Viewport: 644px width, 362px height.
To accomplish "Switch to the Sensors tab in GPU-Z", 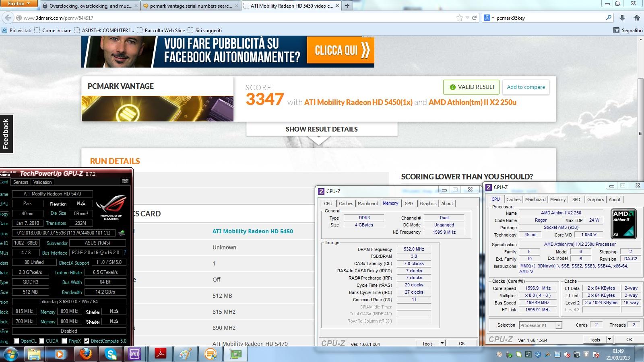I will pyautogui.click(x=21, y=182).
